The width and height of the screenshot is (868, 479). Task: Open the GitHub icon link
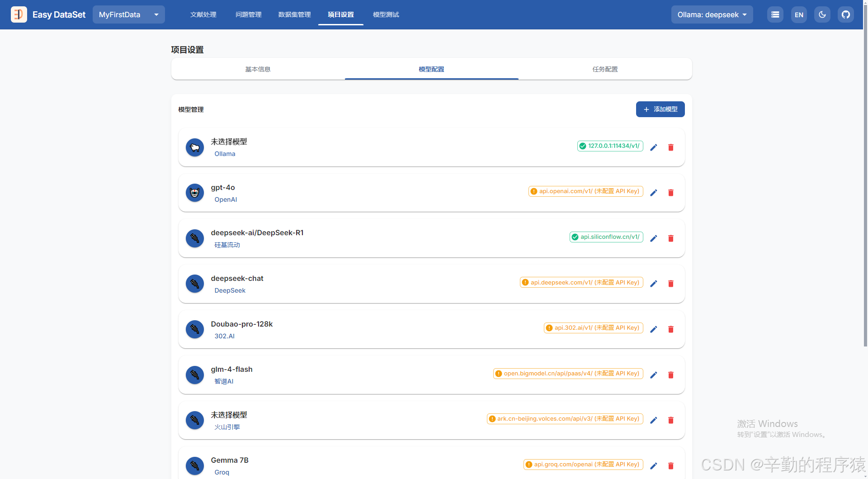846,14
